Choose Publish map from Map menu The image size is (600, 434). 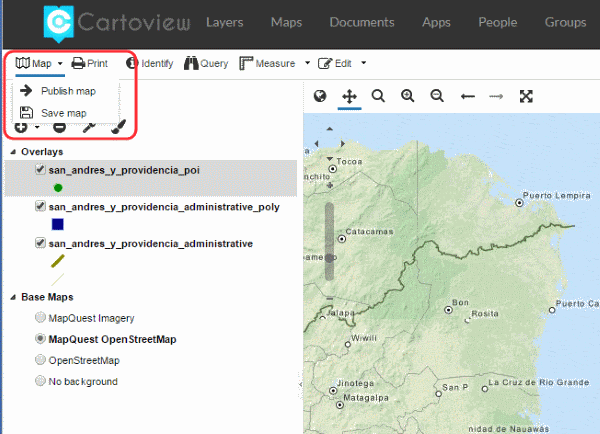coord(66,91)
